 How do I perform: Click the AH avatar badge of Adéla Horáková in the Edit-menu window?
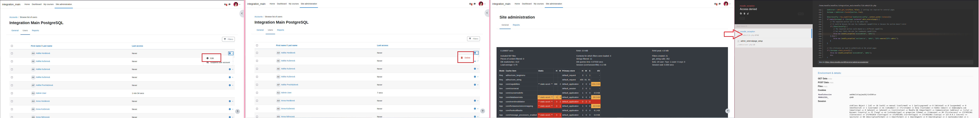click(x=33, y=54)
